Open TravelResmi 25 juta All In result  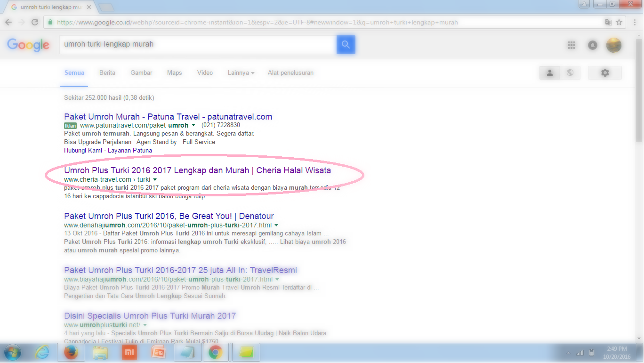[180, 270]
